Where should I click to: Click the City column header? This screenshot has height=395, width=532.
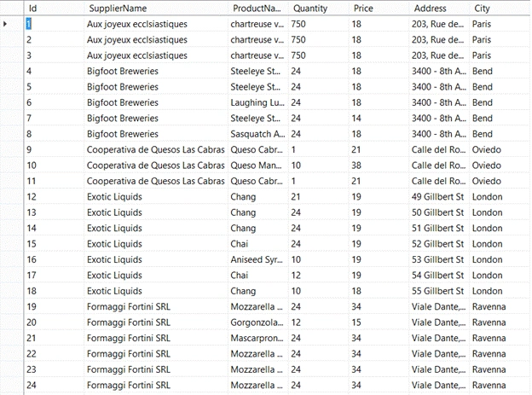point(500,9)
